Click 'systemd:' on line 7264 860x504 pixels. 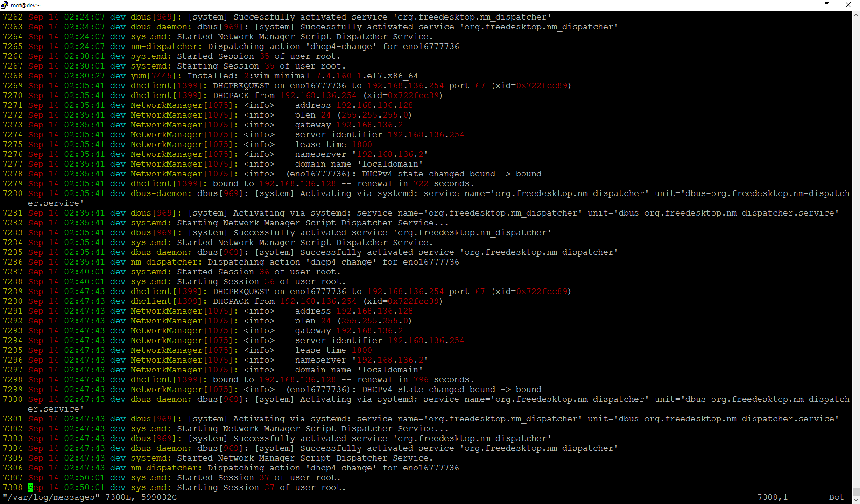[x=151, y=37]
